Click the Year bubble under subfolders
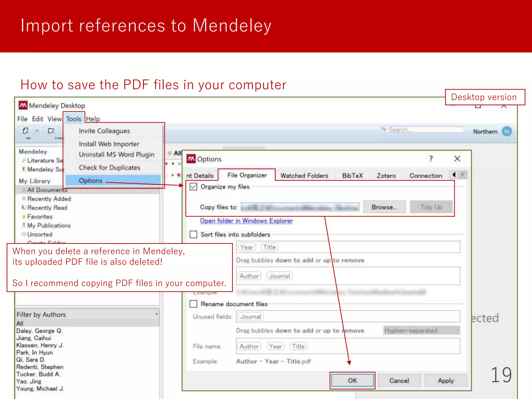 pos(247,247)
